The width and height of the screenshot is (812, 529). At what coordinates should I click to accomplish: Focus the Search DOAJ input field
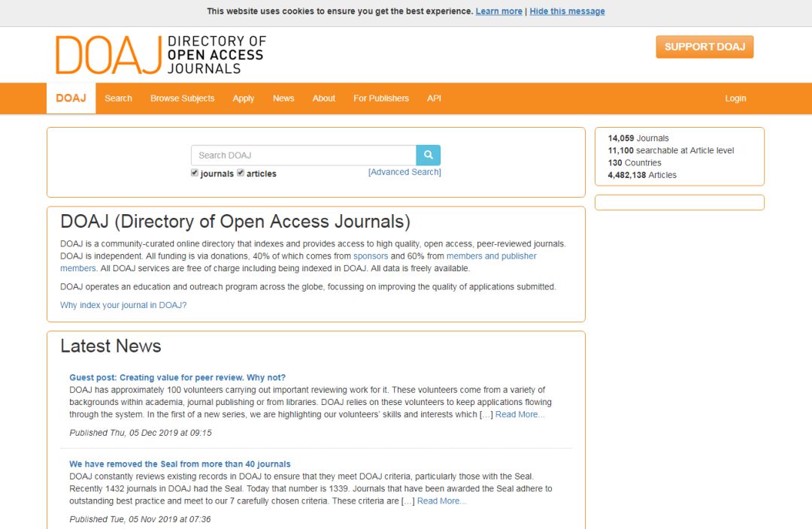(x=304, y=156)
